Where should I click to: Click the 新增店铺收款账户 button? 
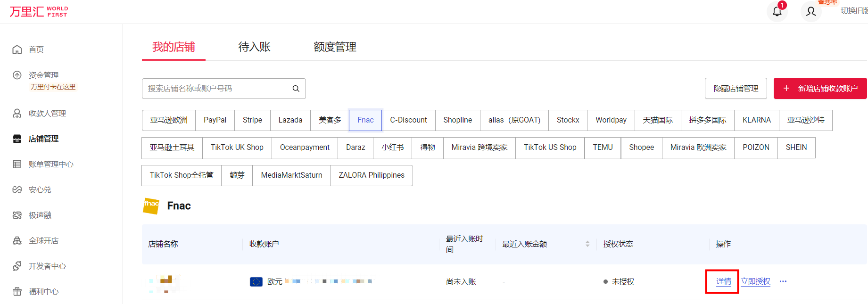pyautogui.click(x=820, y=89)
